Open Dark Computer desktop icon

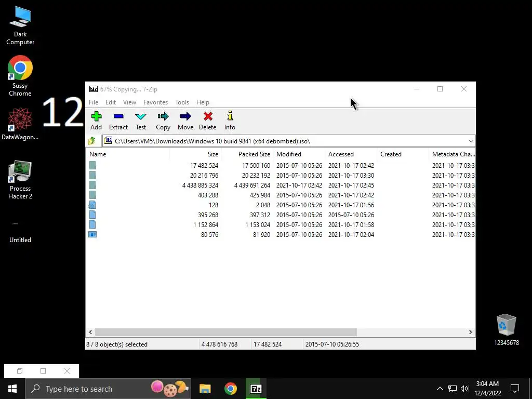pos(20,25)
